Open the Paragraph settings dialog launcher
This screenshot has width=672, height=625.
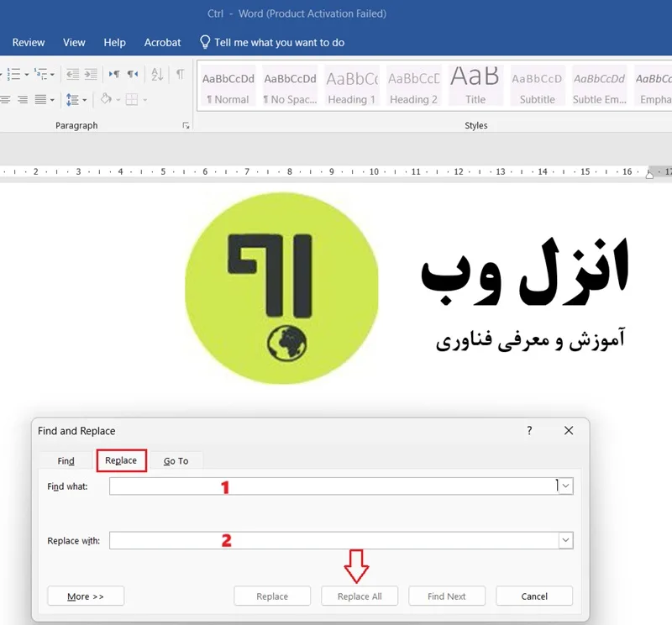(x=186, y=126)
